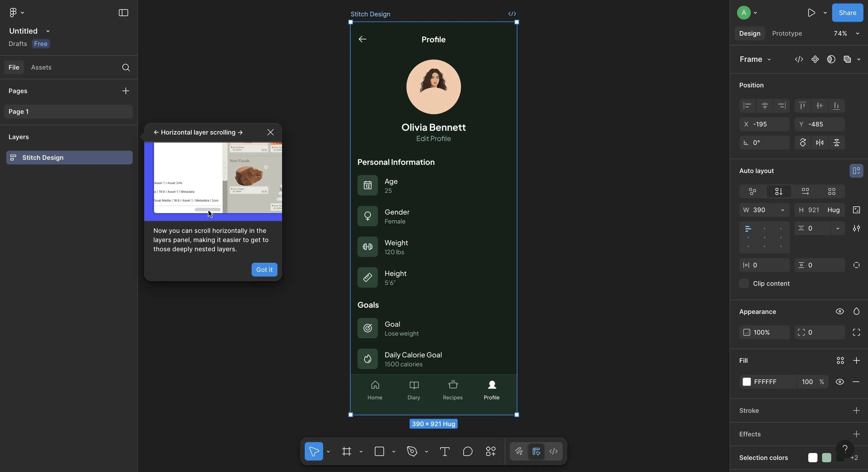This screenshot has width=868, height=472.
Task: Switch to the Assets tab
Action: pos(41,68)
